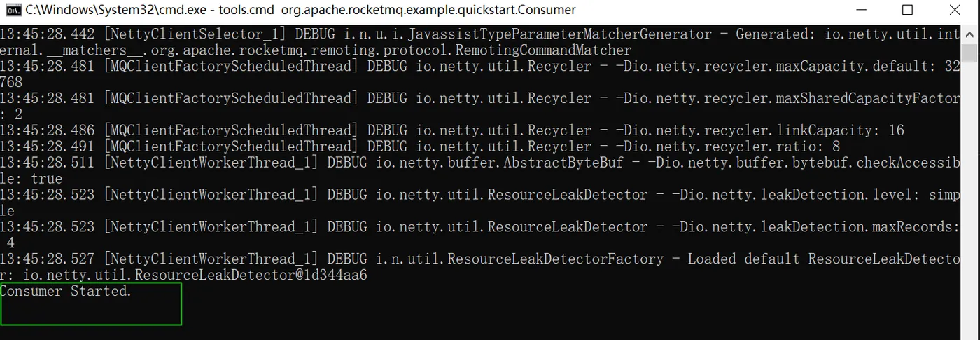Image resolution: width=980 pixels, height=340 pixels.
Task: Click the "Consumer Started." output line
Action: tap(66, 292)
